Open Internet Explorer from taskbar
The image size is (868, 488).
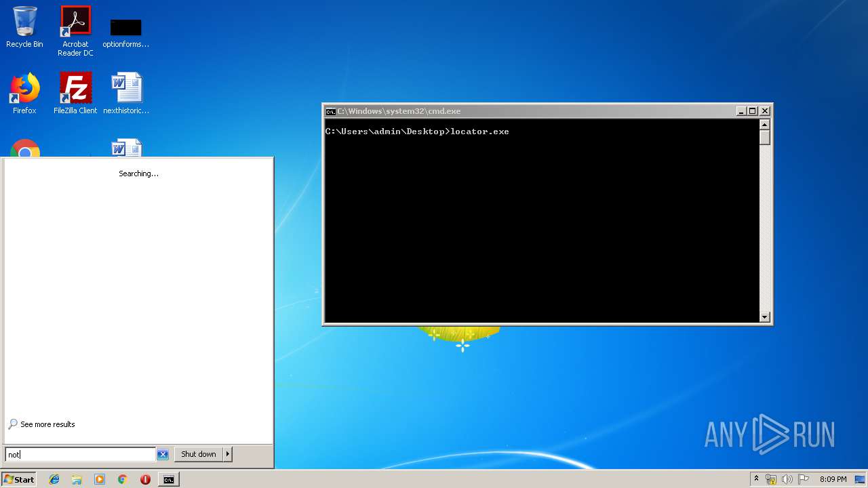54,479
